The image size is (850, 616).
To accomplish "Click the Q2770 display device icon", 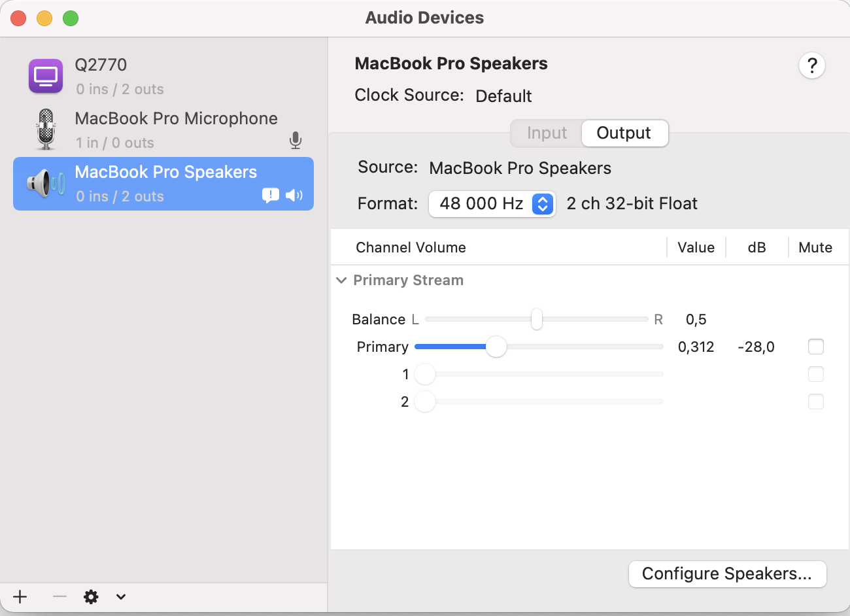I will point(46,77).
